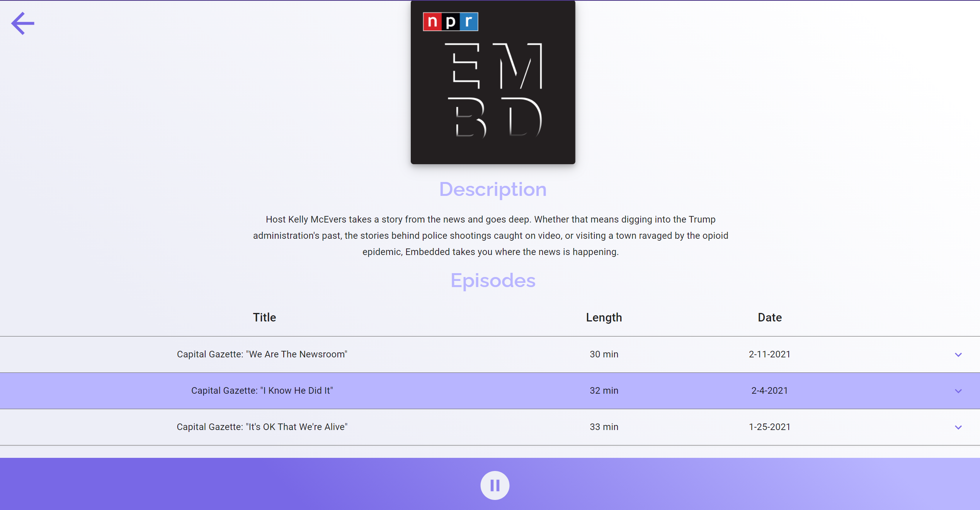Select episode title Capital Gazette: "I Know He Did It"

click(262, 391)
